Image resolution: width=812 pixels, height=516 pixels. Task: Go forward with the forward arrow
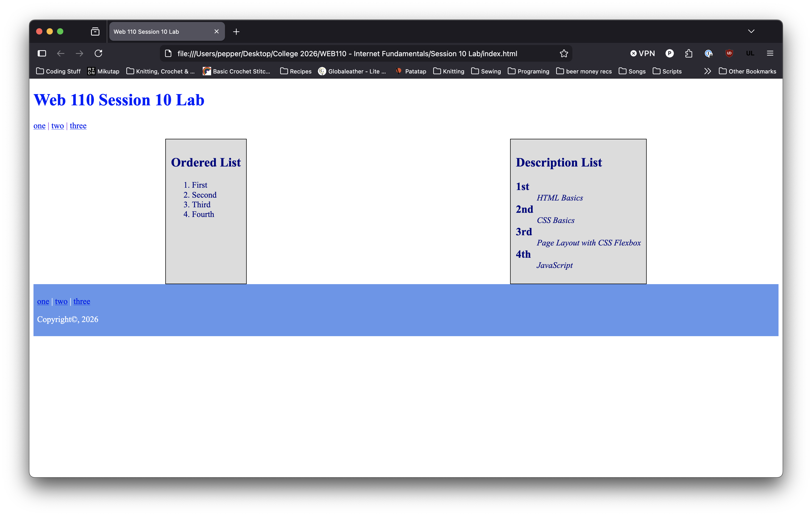pyautogui.click(x=79, y=53)
